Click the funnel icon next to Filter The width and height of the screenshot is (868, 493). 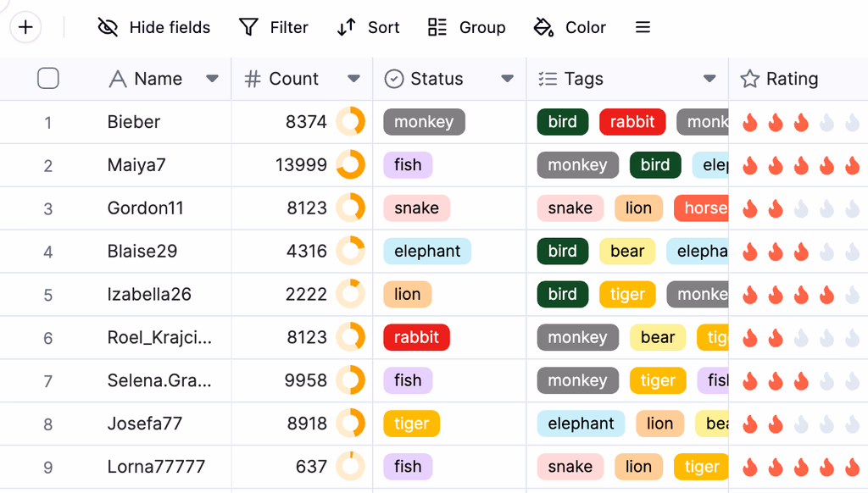[247, 27]
